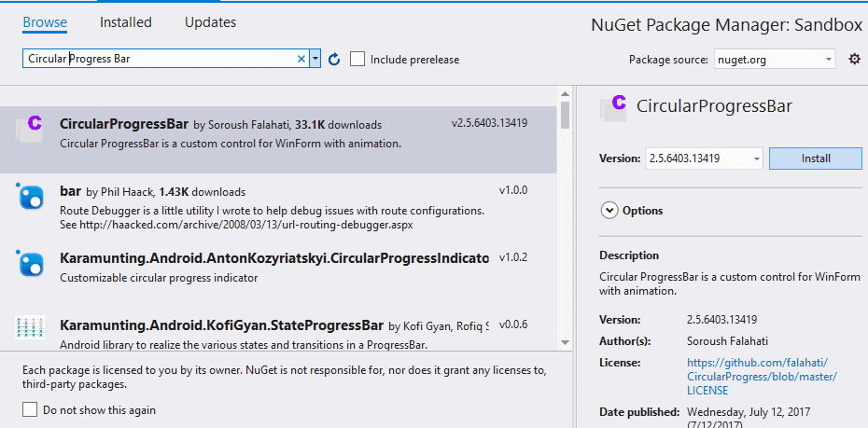The image size is (868, 428).
Task: Enable the Include prerelease checkbox
Action: click(x=357, y=59)
